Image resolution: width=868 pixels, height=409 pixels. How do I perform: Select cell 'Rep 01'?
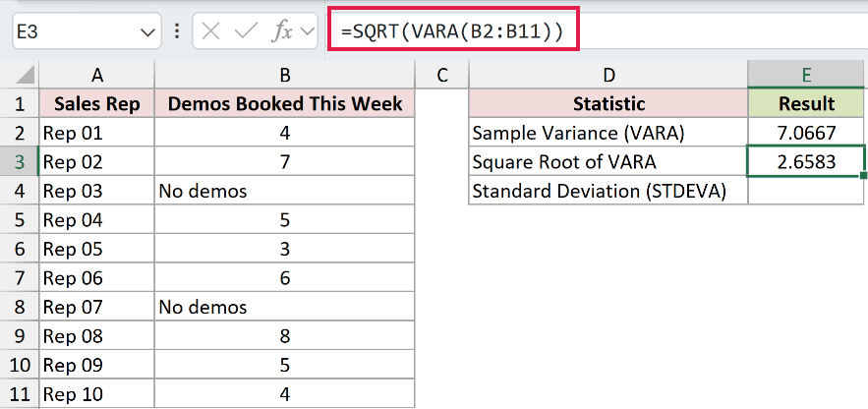[97, 133]
